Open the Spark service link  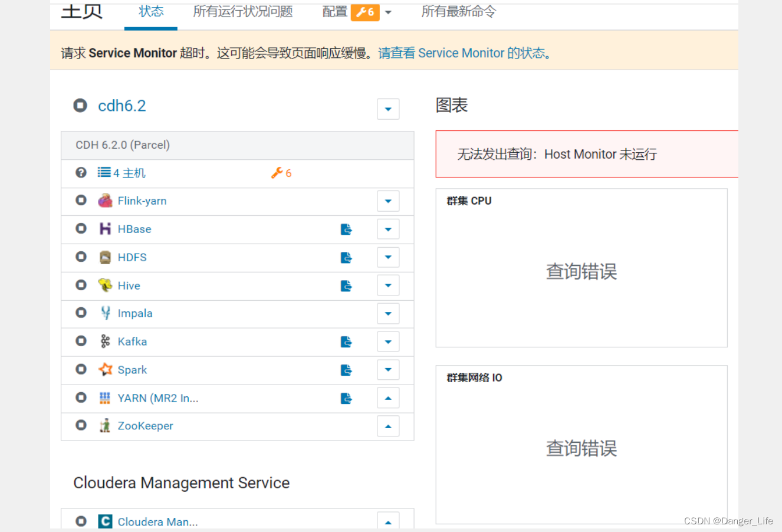[x=132, y=370]
